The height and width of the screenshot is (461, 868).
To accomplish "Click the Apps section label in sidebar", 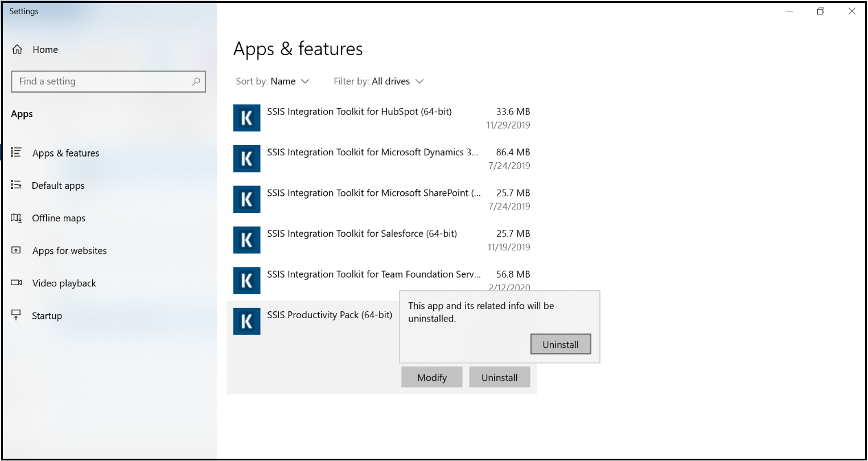I will 22,114.
